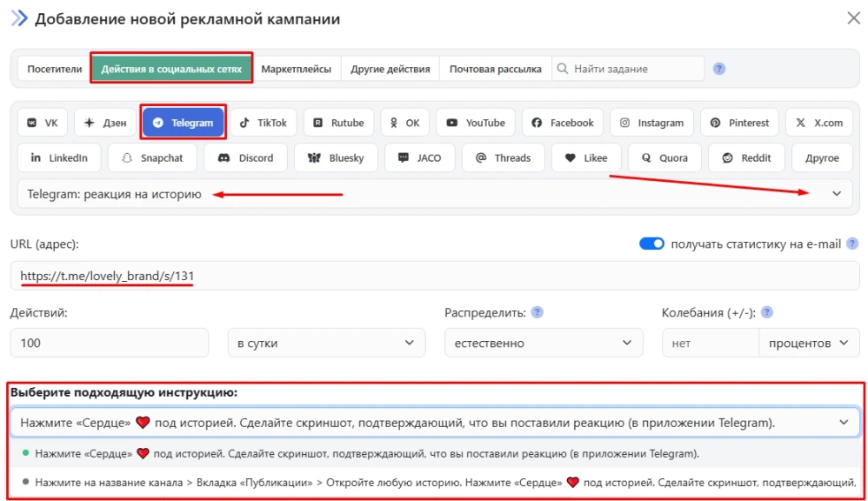
Task: Click the help icon beside Распределить label
Action: click(537, 312)
